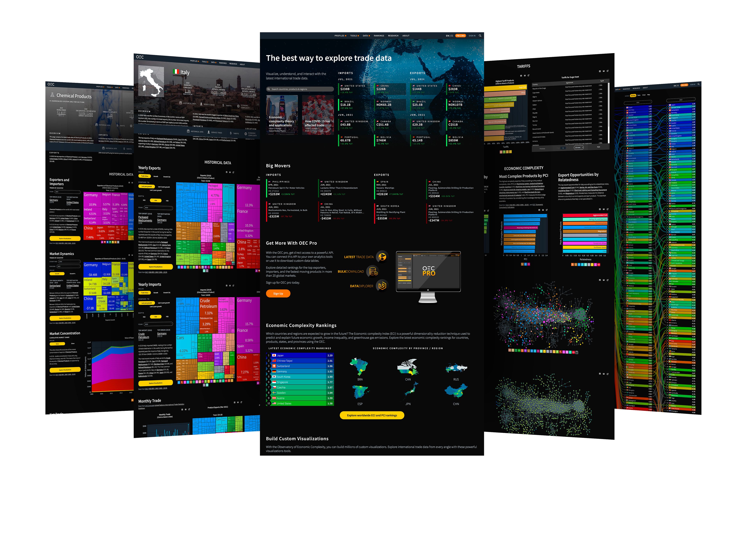The image size is (747, 560).
Task: Open the Data menu in homepage navbar
Action: pos(366,36)
